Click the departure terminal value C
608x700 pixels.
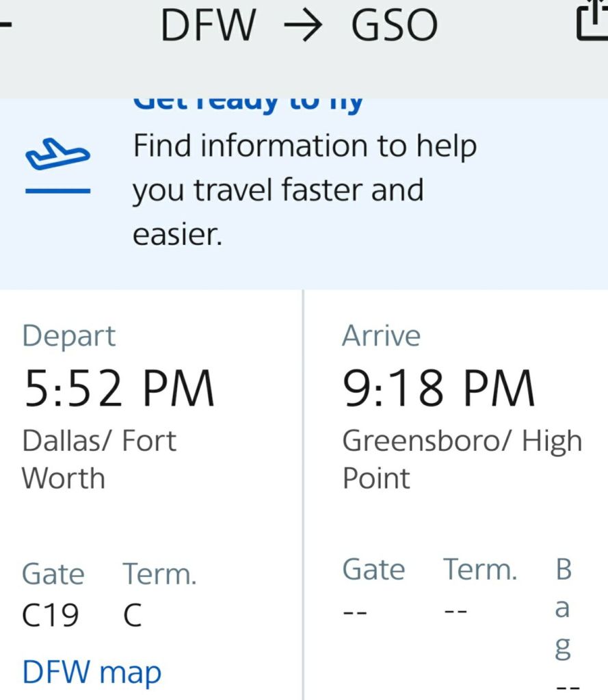click(132, 614)
